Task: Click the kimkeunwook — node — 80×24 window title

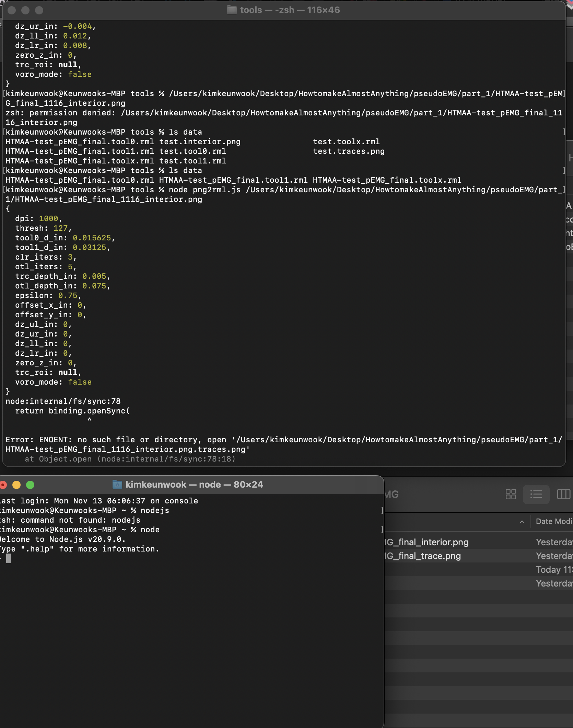Action: pyautogui.click(x=194, y=484)
